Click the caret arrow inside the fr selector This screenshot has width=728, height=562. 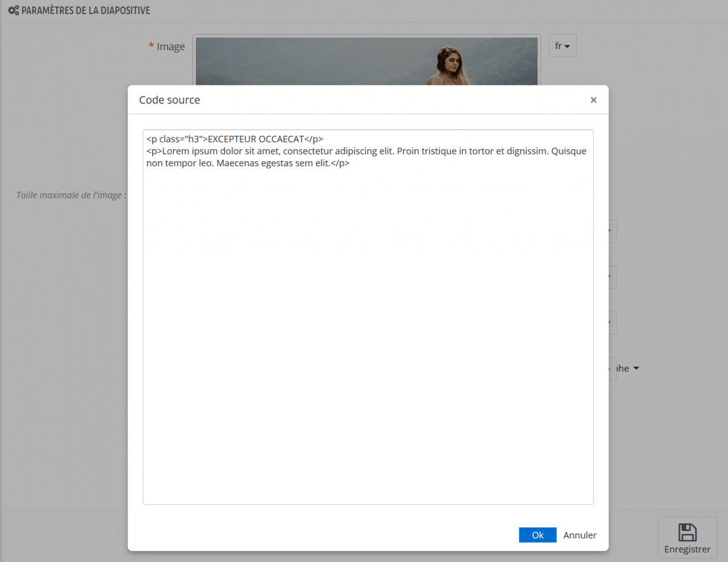click(568, 45)
